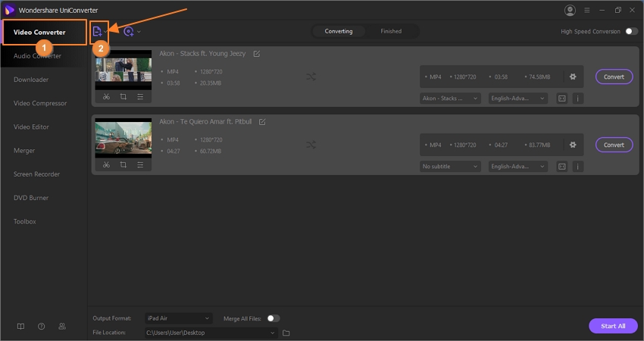The height and width of the screenshot is (341, 644).
Task: Open preview icon for Akon - Stacks row
Action: tap(562, 99)
